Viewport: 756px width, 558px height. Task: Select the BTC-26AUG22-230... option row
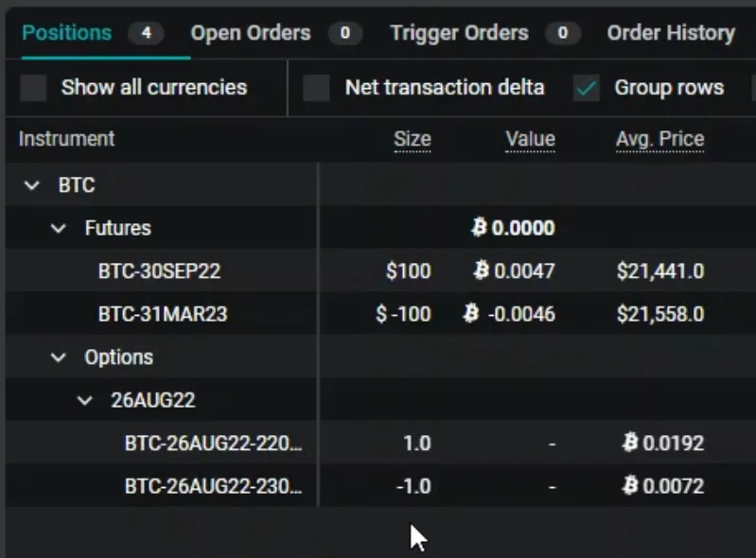[381, 486]
